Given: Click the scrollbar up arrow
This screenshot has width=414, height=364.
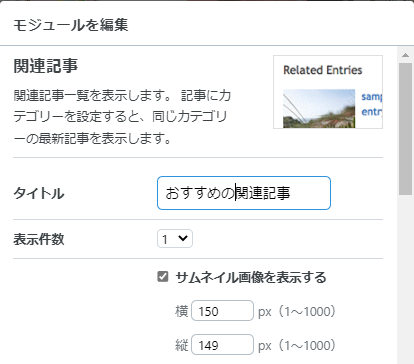Looking at the screenshot, I should tap(405, 55).
